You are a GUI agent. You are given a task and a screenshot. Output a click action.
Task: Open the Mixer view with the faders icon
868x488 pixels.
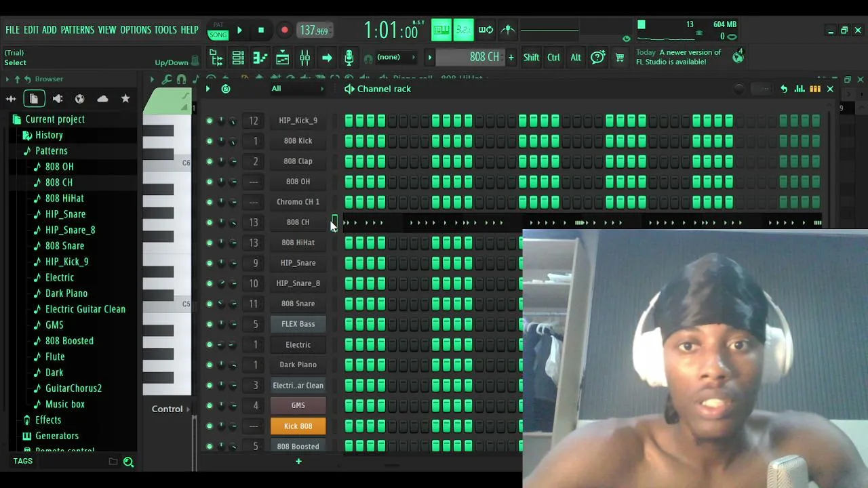(304, 58)
